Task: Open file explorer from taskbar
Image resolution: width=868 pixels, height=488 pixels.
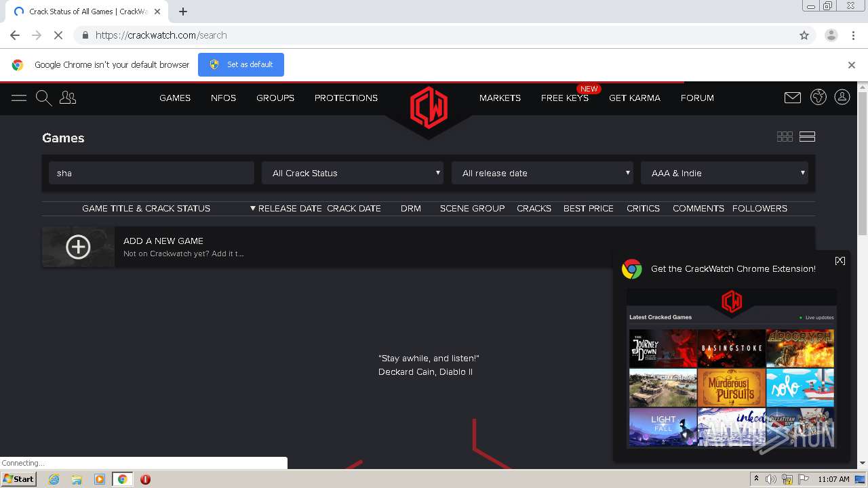Action: point(77,479)
